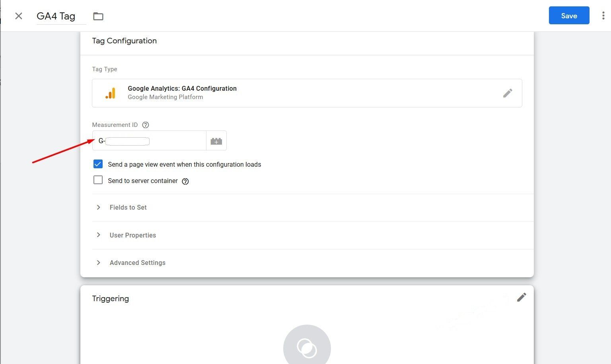611x364 pixels.
Task: Click the GA4 Tag name field
Action: tap(56, 16)
